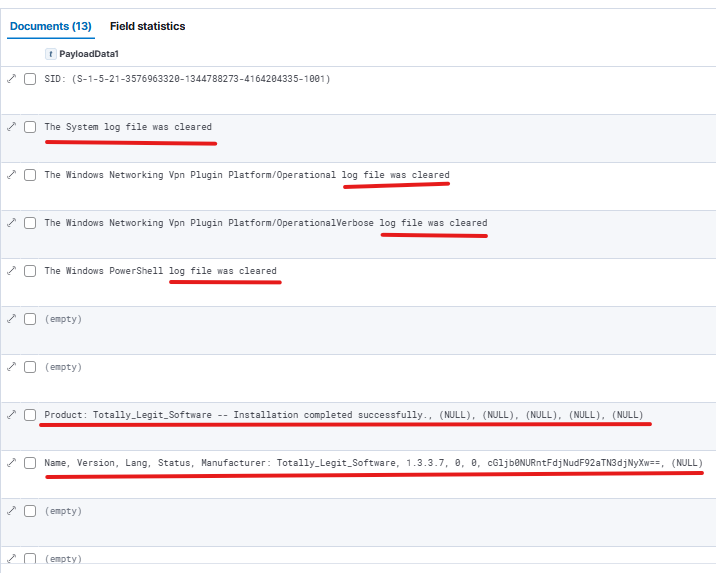Check the Totally_Legit_Software installation row checkbox
716x573 pixels.
coord(30,414)
